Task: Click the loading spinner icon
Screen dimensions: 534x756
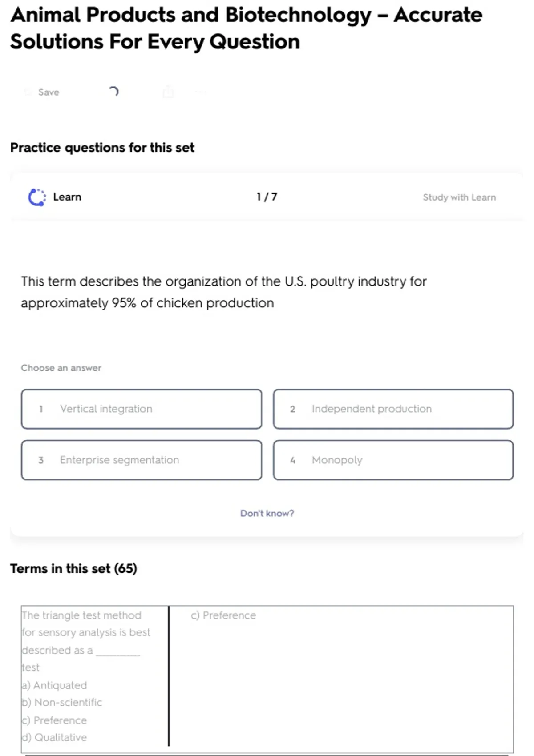Action: pyautogui.click(x=113, y=92)
